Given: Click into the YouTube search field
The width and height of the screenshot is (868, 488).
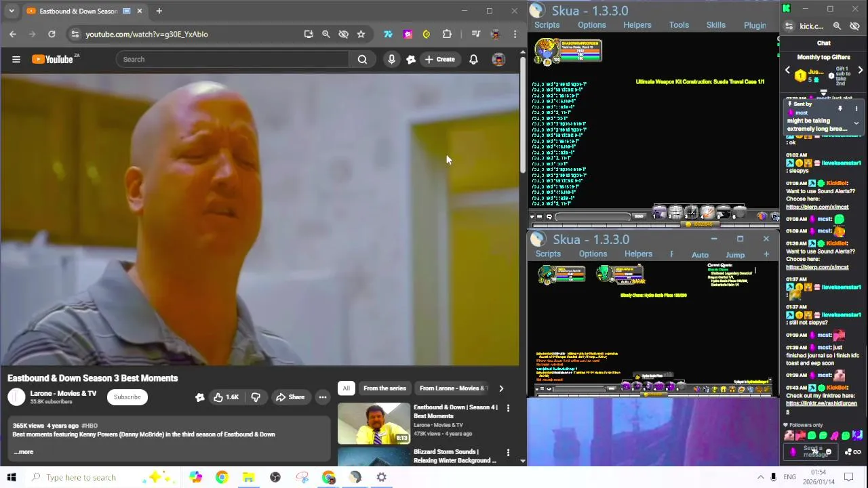Looking at the screenshot, I should (x=233, y=60).
